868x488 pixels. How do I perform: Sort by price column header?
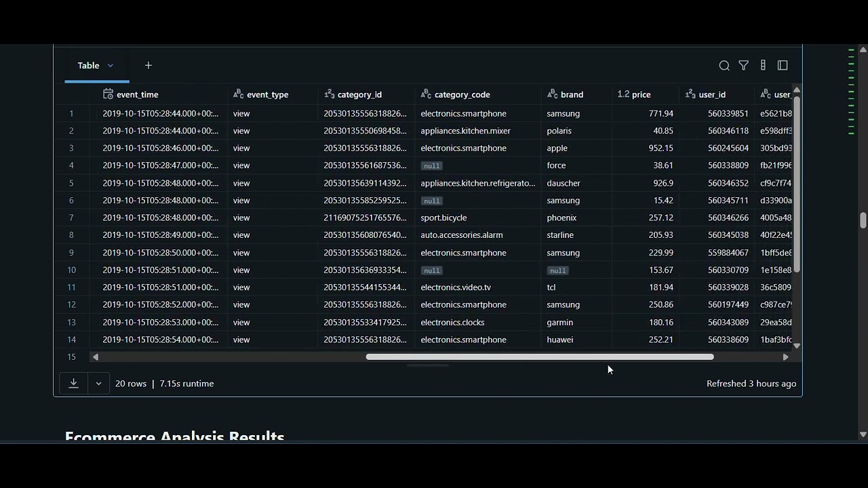tap(642, 95)
